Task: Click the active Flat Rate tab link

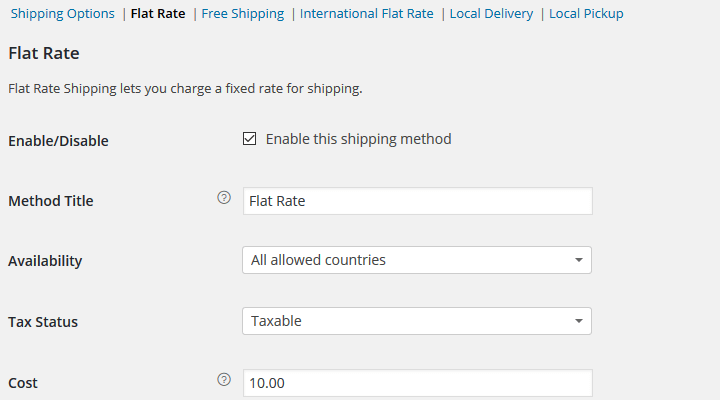Action: (x=158, y=14)
